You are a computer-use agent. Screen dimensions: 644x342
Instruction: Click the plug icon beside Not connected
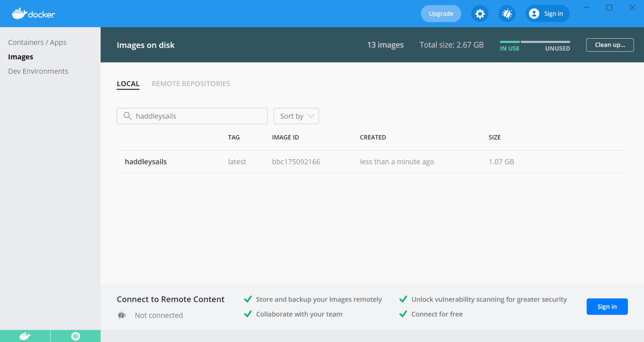122,315
